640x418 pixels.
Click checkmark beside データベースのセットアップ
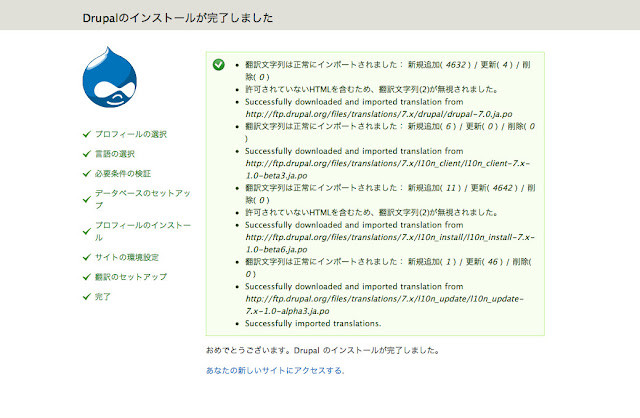[x=87, y=199]
